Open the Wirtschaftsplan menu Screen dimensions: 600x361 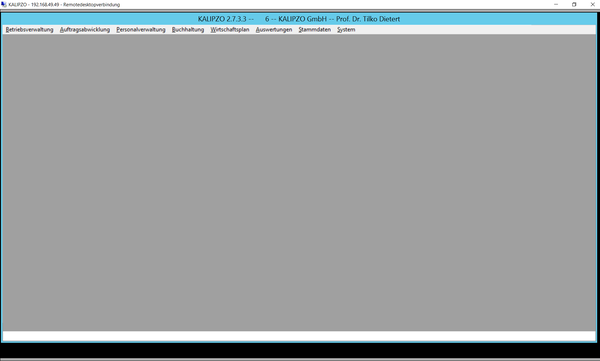[230, 29]
